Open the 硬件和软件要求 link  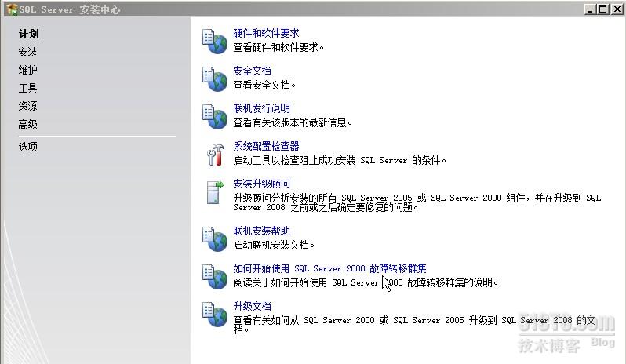[x=266, y=33]
